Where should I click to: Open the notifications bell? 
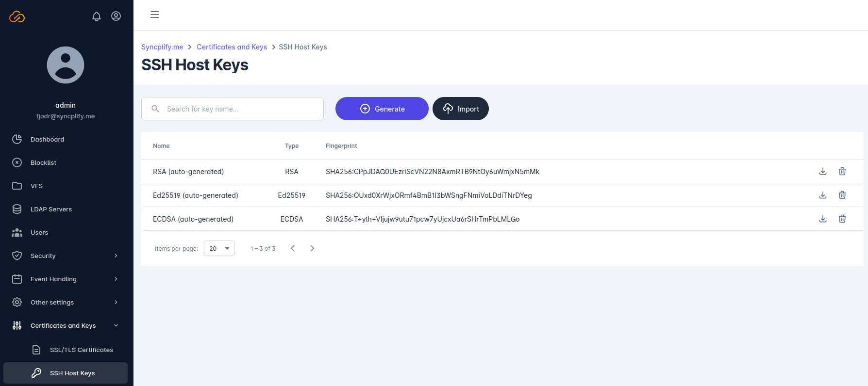97,16
